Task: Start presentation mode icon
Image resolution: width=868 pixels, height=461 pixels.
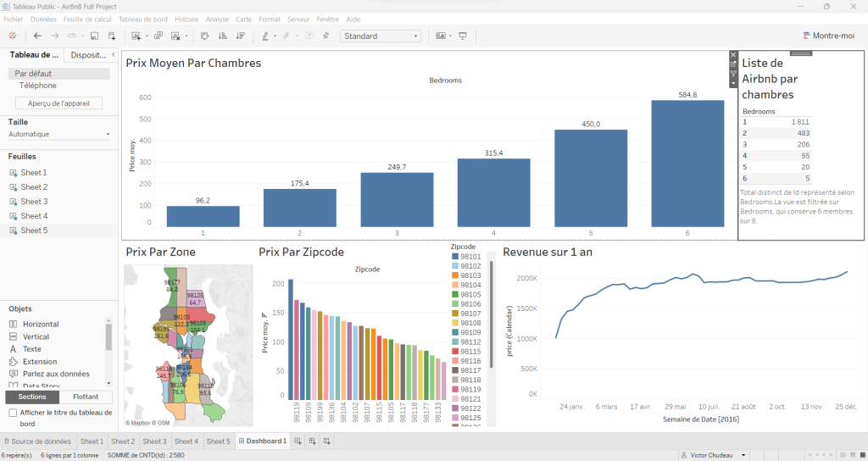Action: [x=463, y=36]
